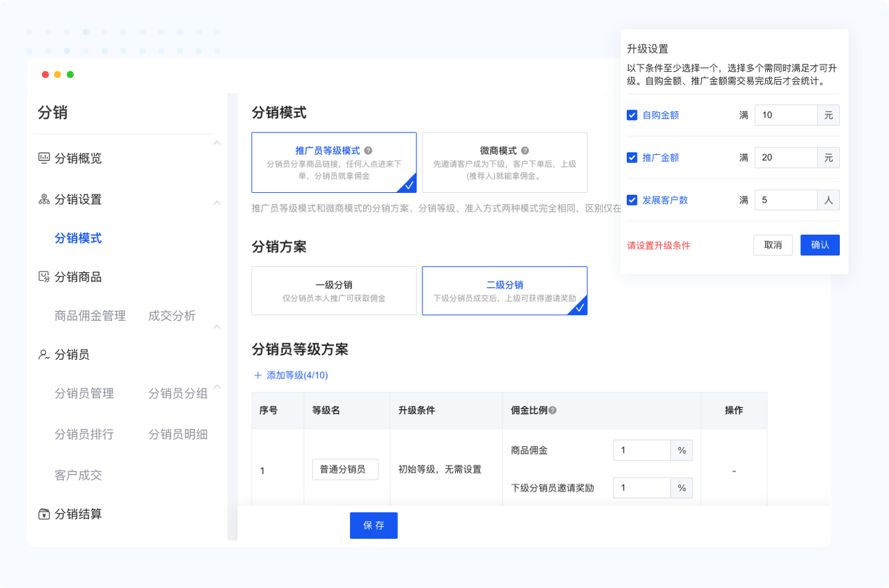Click the green window maximize dot
889x588 pixels.
point(70,74)
